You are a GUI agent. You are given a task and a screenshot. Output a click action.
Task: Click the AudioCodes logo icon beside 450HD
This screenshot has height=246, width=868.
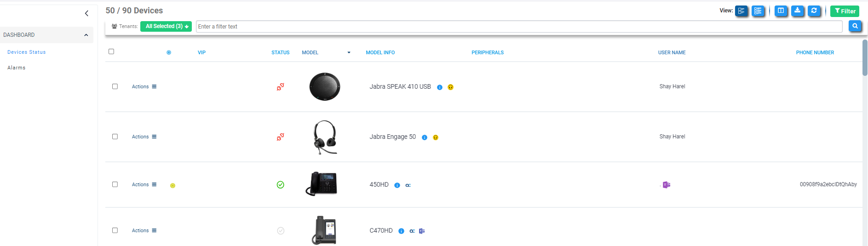pyautogui.click(x=408, y=185)
